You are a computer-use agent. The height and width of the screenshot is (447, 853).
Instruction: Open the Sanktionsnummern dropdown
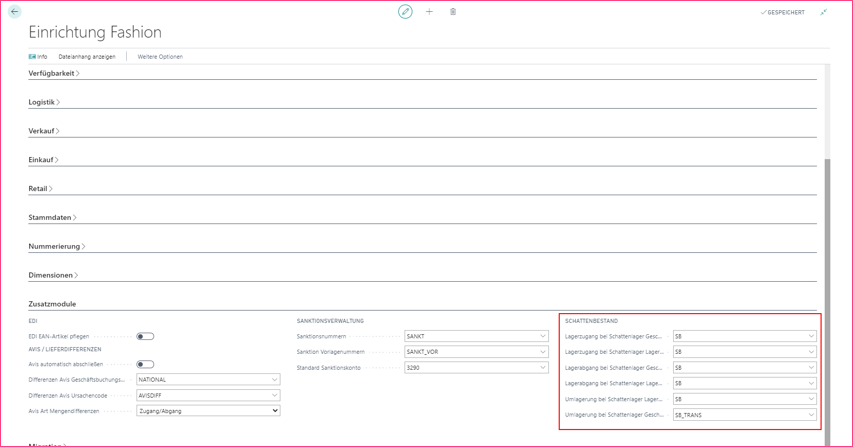tap(542, 337)
